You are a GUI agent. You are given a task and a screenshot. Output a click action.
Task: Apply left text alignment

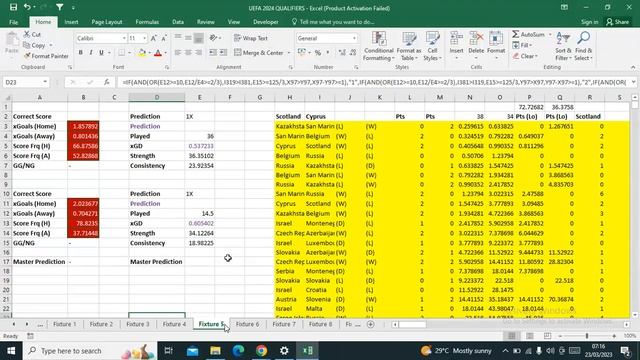click(x=178, y=53)
